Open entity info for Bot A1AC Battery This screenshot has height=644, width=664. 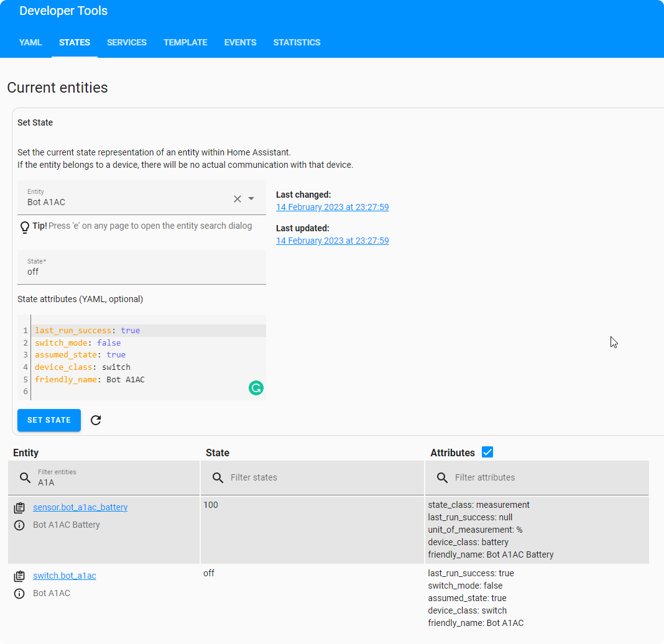(19, 525)
